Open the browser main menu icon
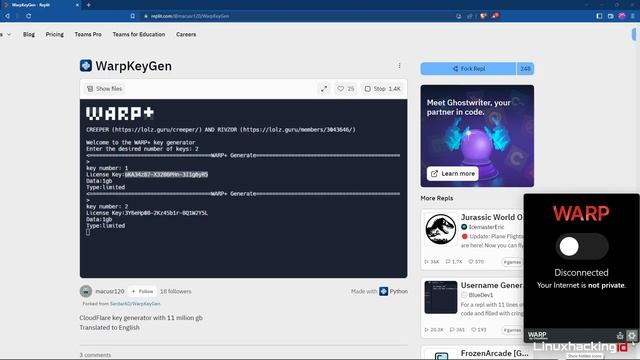Image resolution: width=640 pixels, height=360 pixels. coord(633,16)
